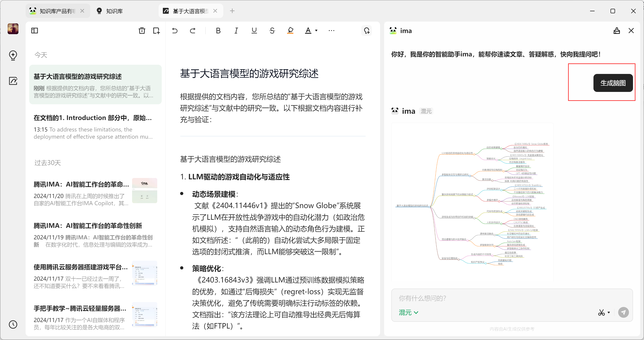The image size is (644, 340).
Task: Open the font color dropdown arrow
Action: coord(316,31)
